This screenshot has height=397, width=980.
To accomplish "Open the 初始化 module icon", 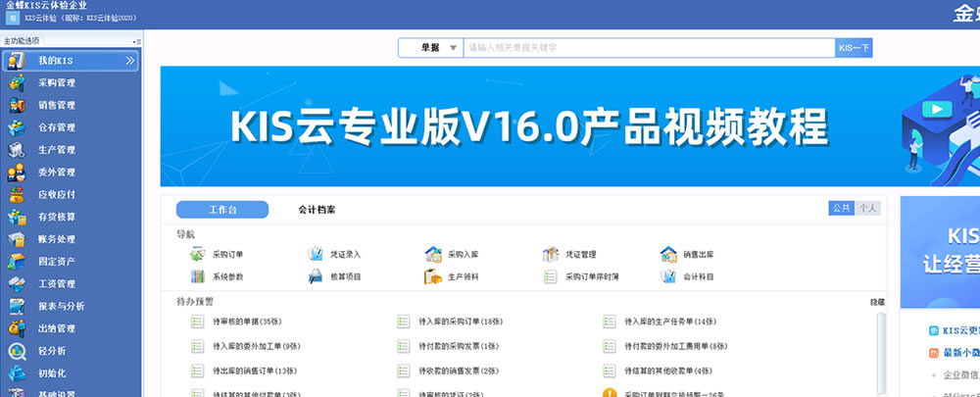I will (x=17, y=373).
